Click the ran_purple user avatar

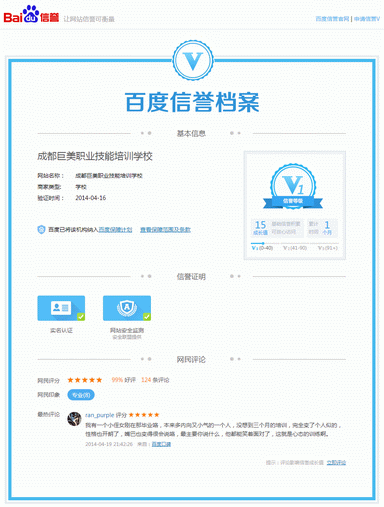(74, 419)
